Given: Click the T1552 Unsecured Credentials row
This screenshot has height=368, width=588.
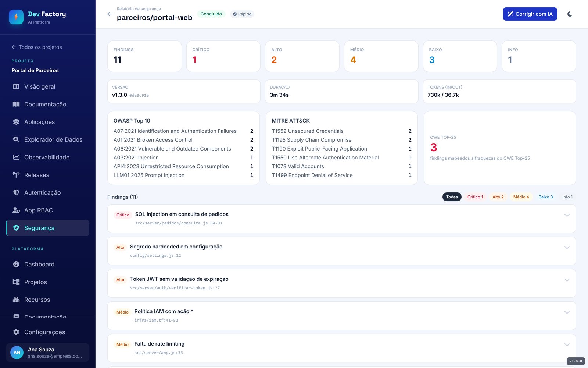Looking at the screenshot, I should coord(342,131).
